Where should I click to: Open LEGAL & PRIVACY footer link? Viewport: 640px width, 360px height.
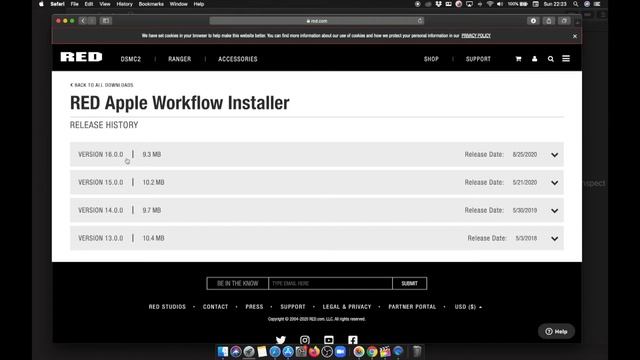coord(347,307)
